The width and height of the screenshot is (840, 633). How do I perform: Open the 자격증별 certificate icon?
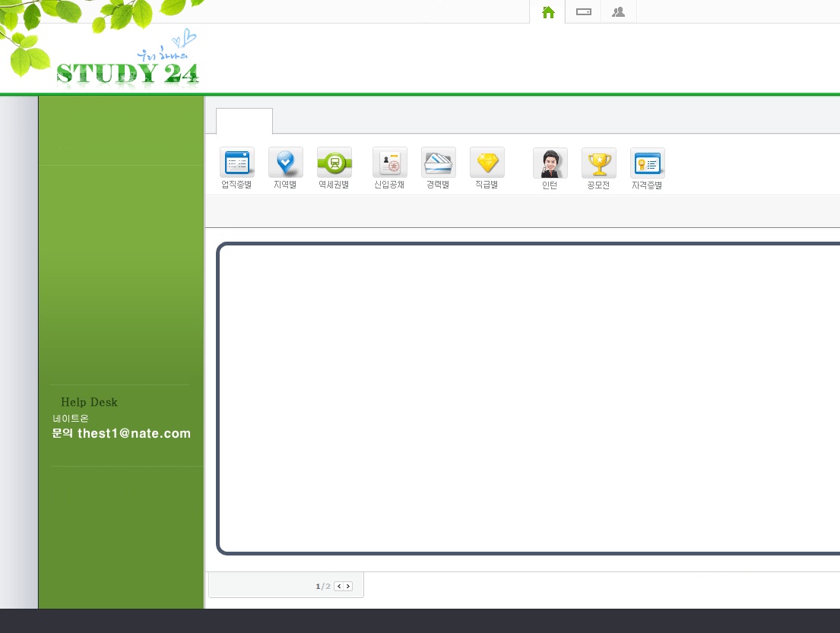point(647,163)
